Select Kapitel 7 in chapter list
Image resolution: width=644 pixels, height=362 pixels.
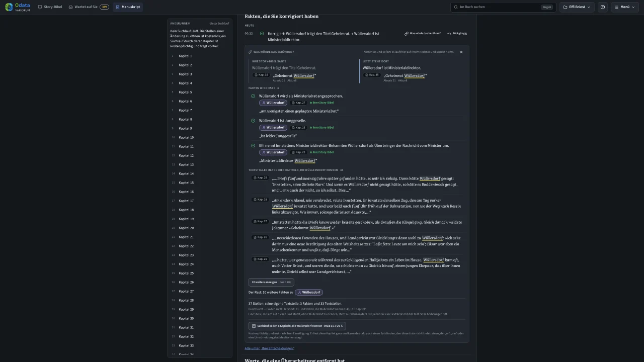point(200,110)
